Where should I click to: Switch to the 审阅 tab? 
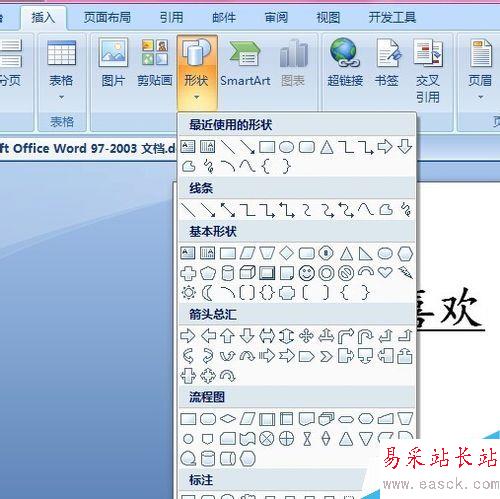276,18
